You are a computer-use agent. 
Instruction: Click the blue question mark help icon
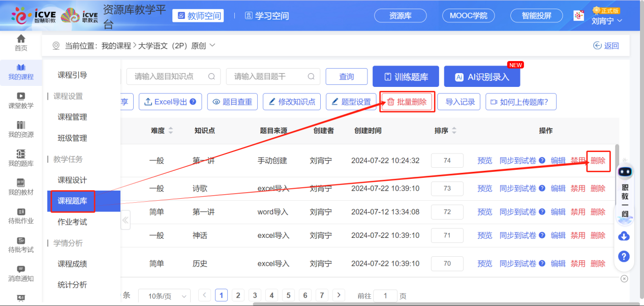624,256
